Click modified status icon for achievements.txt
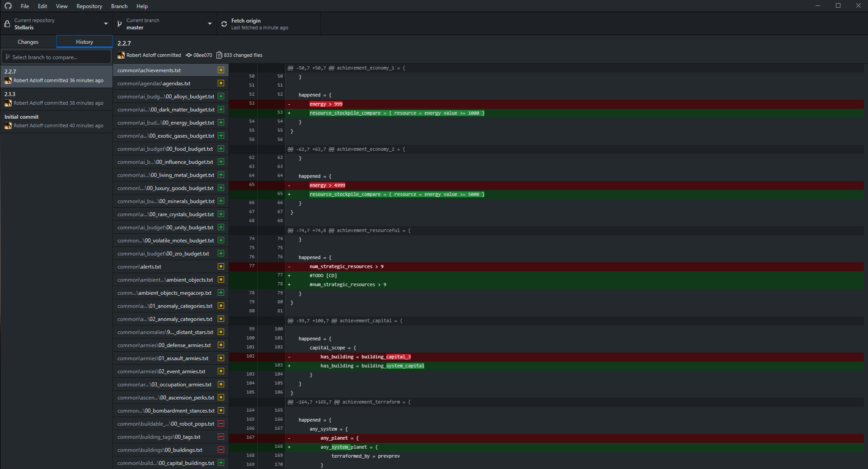 pyautogui.click(x=221, y=70)
